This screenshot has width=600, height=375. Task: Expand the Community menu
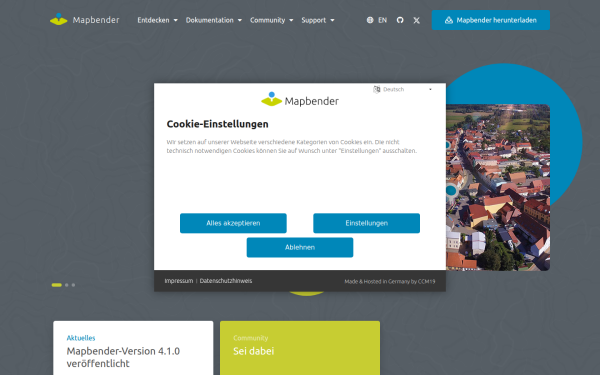(x=271, y=20)
